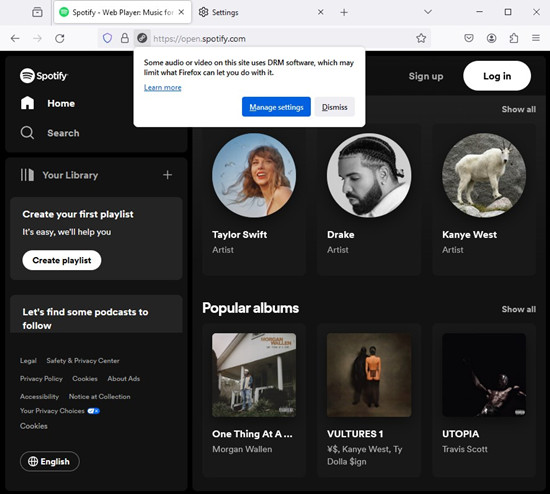Open Your Library heading

[70, 175]
